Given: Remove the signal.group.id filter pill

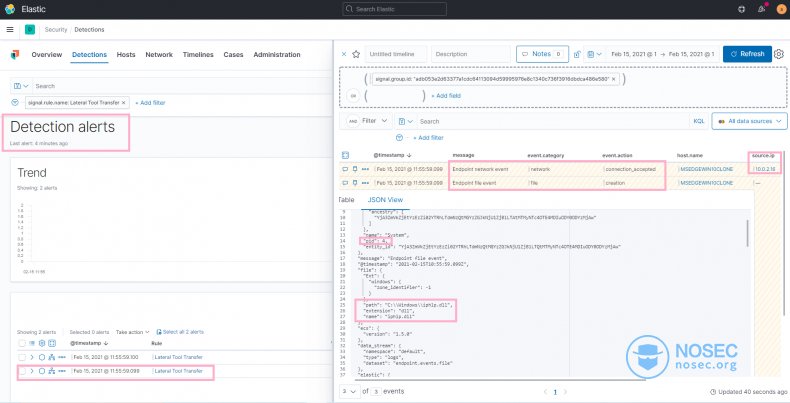Looking at the screenshot, I should tap(613, 79).
